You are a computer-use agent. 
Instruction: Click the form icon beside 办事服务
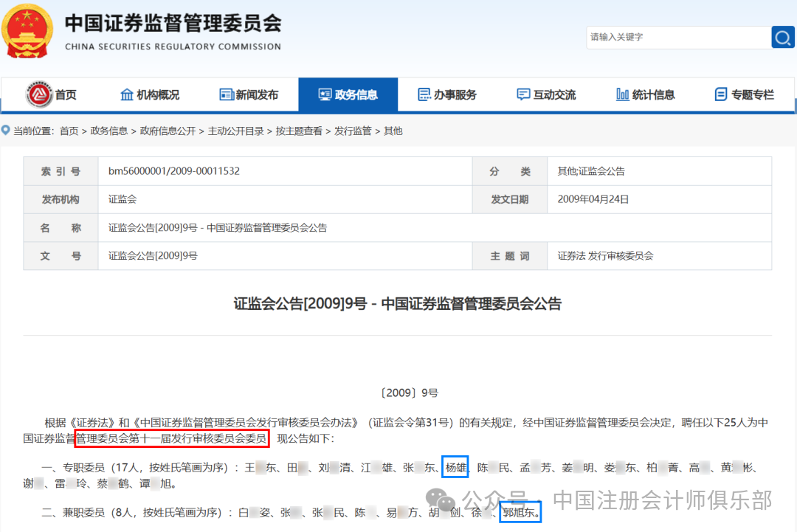424,94
